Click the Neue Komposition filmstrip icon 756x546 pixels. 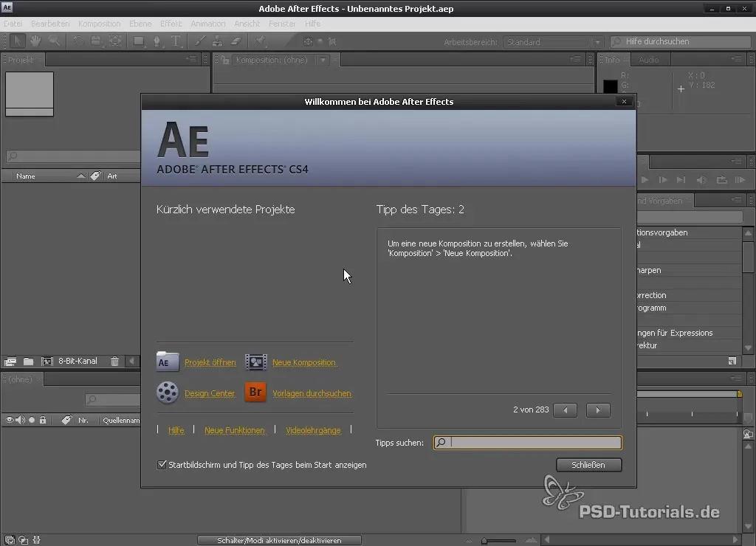coord(256,362)
